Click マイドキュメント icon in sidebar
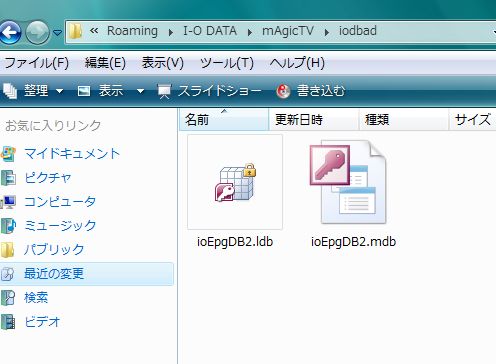The image size is (496, 364). pos(8,154)
